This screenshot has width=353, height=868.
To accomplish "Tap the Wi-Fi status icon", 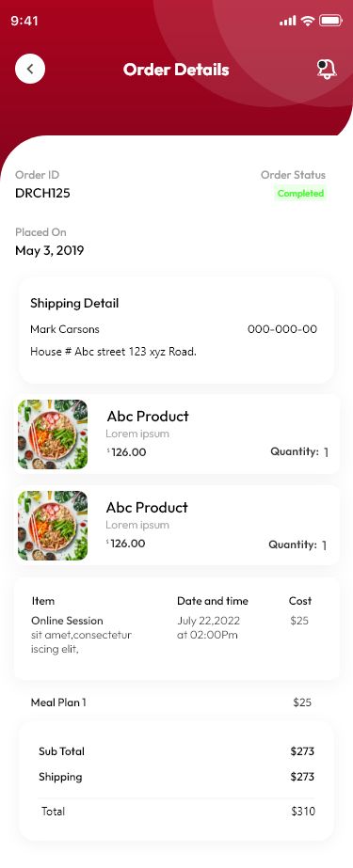I will 308,21.
